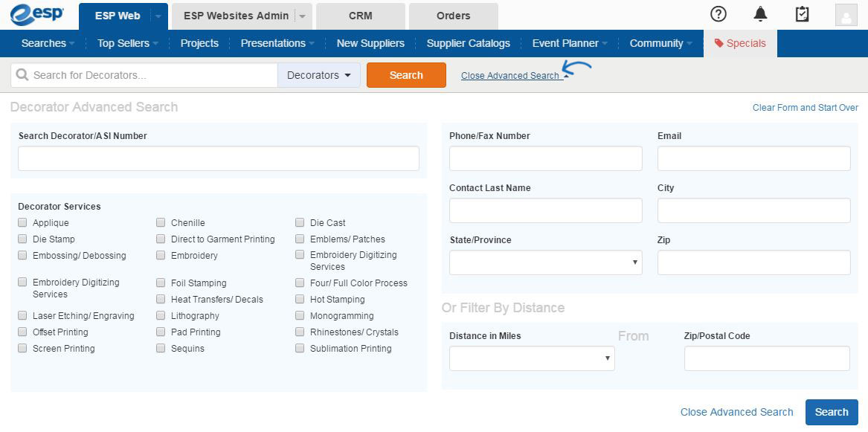This screenshot has height=432, width=868.
Task: Expand the arrow beside ESP Websites Admin
Action: coord(302,16)
